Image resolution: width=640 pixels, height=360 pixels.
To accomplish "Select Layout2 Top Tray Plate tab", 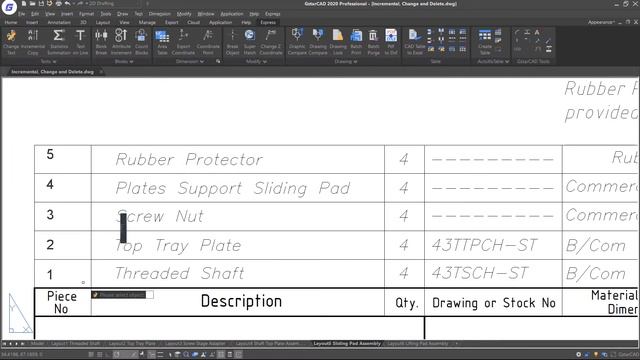I will 132,344.
